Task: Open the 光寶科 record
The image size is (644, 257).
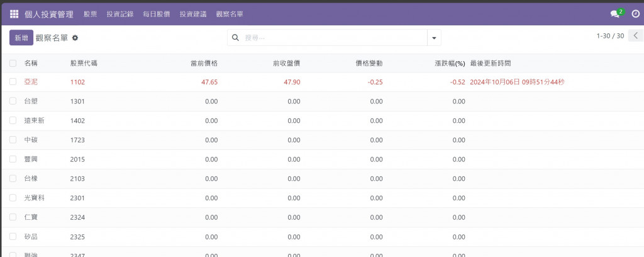Action: click(35, 198)
